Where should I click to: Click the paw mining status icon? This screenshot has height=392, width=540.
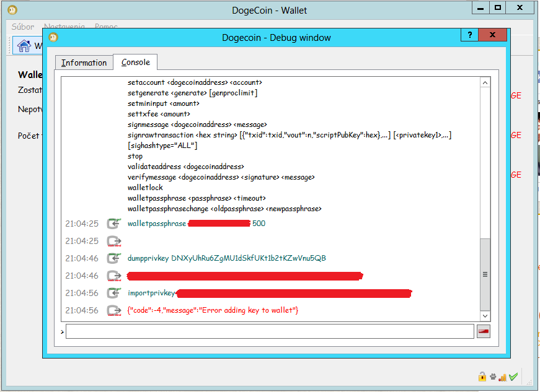pos(493,377)
